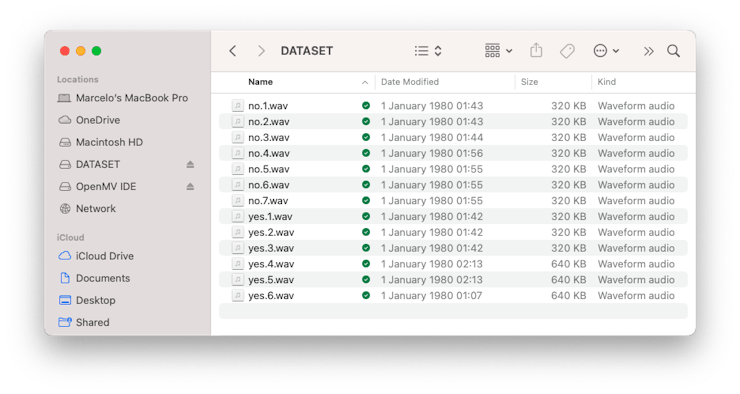Click the 320 KB size of no.3.wav
Screen dimensions: 740x394
pyautogui.click(x=569, y=137)
